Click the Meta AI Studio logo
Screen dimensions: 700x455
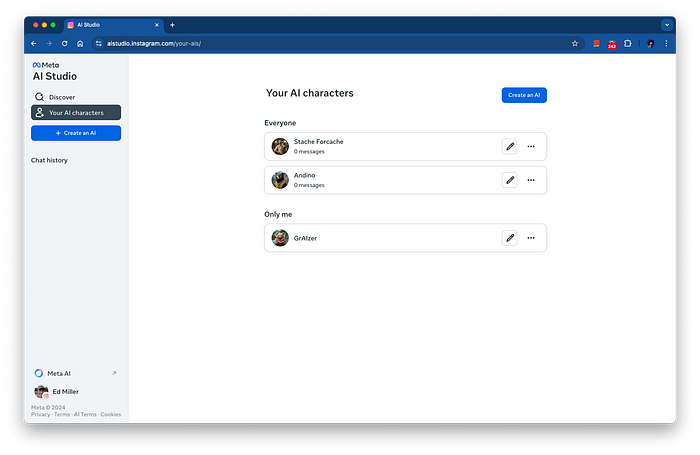(x=54, y=72)
